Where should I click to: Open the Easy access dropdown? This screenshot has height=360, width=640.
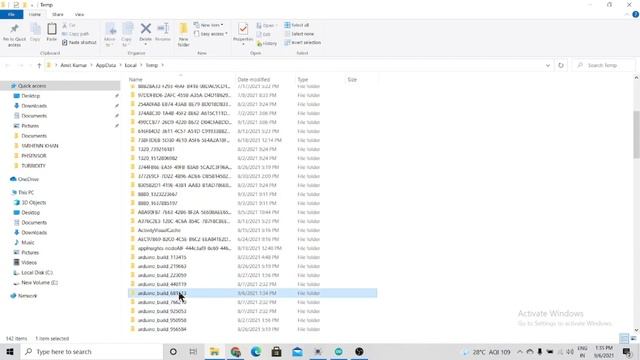click(x=211, y=34)
